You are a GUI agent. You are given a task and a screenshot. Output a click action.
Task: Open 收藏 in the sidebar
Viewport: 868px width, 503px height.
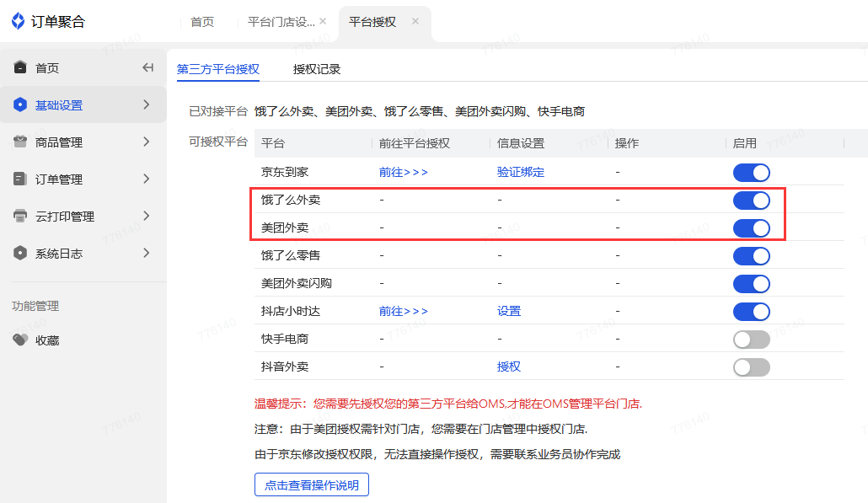[47, 340]
